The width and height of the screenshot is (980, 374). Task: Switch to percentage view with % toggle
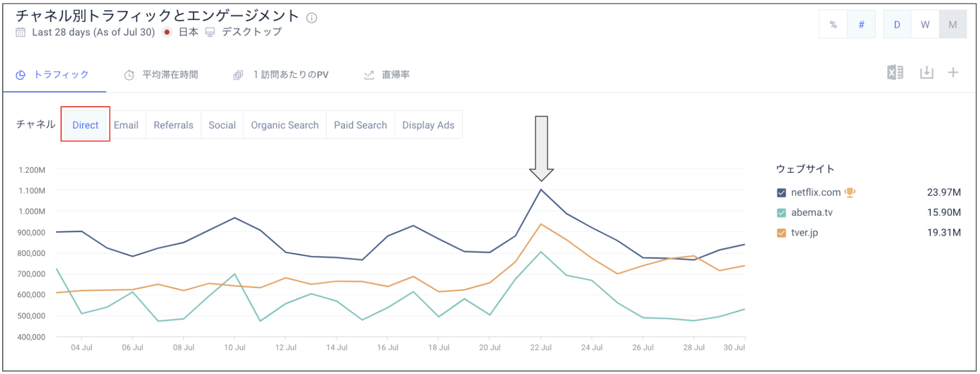[833, 25]
